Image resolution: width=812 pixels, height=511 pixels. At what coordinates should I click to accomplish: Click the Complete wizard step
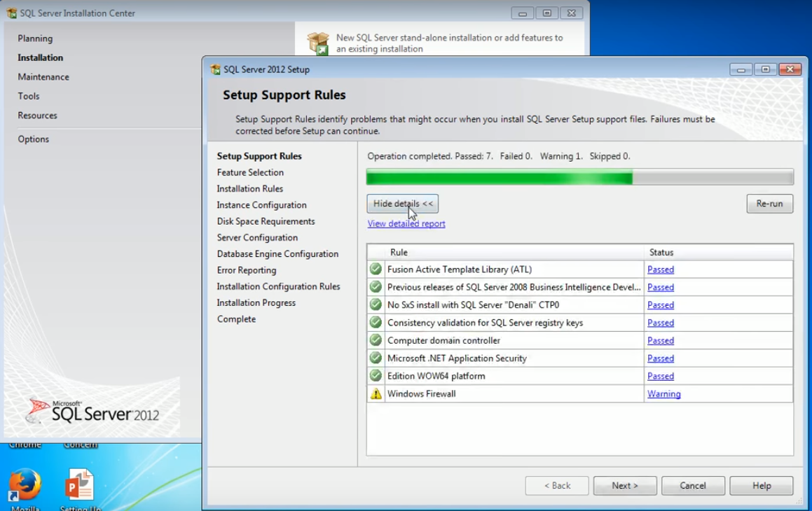coord(236,318)
